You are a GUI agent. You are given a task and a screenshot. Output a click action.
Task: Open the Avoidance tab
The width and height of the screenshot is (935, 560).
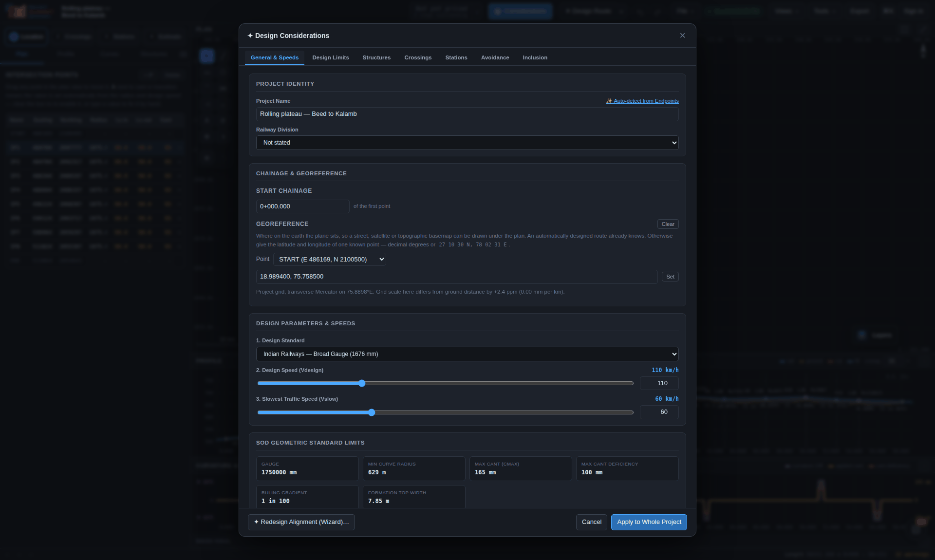coord(495,57)
